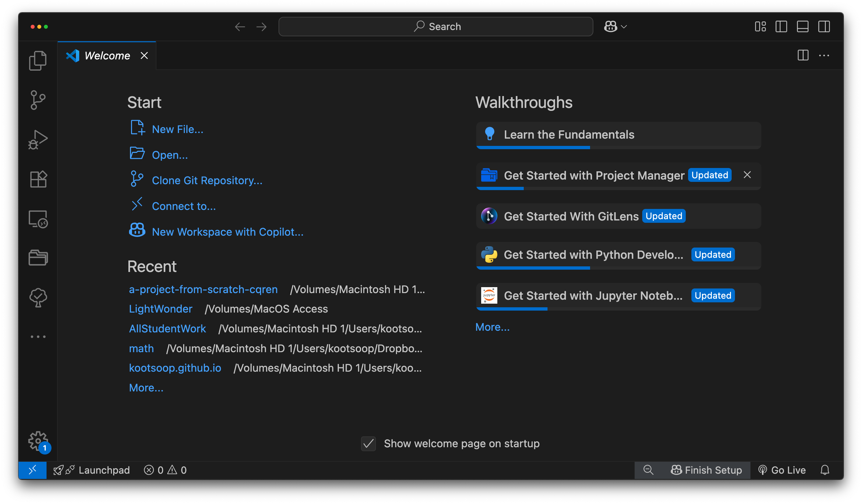862x504 pixels.
Task: Click the Jupyter logo icon
Action: pos(489,296)
